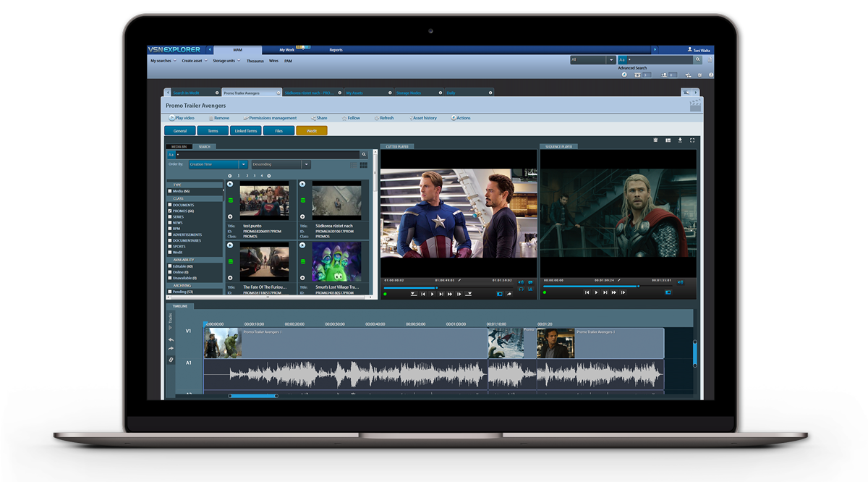
Task: Add the test.punto clip with plus icon
Action: (x=231, y=216)
